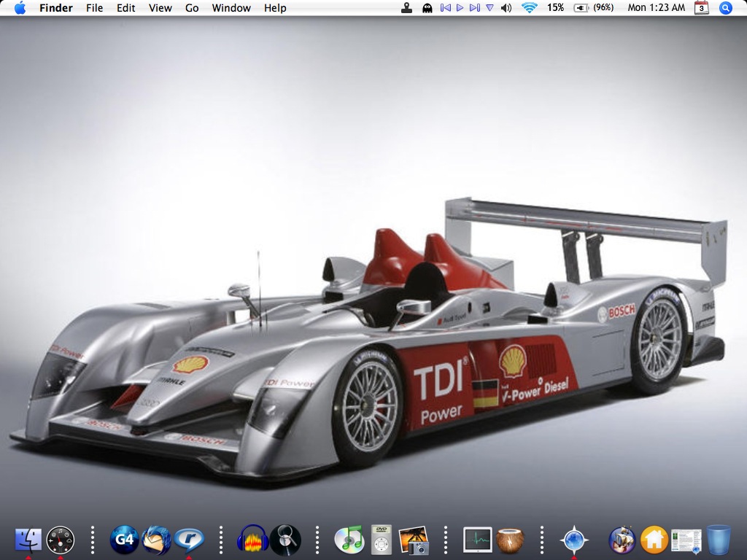Open the Edit menu
The image size is (747, 560).
[x=125, y=8]
